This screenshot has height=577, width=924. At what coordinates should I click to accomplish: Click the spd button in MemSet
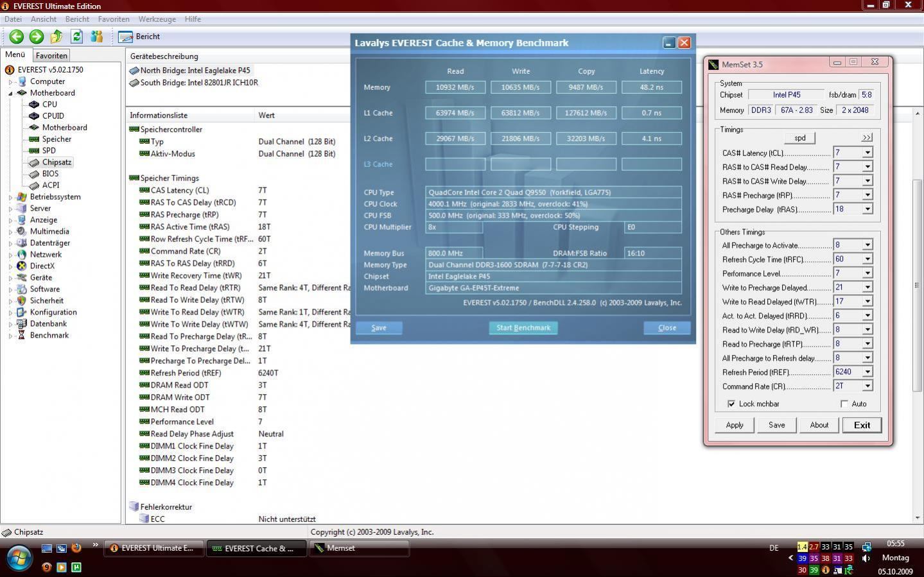pyautogui.click(x=800, y=138)
